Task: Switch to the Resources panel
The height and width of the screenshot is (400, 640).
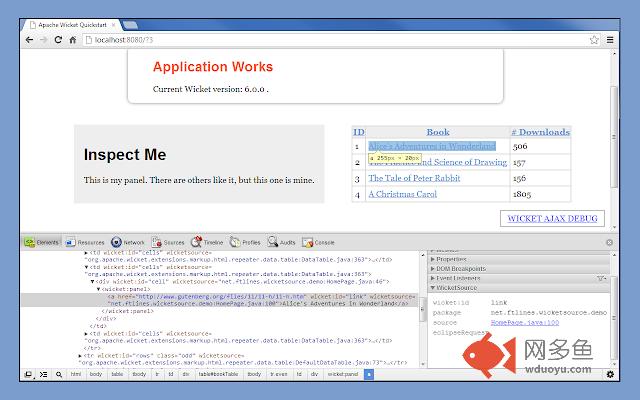Action: 85,242
